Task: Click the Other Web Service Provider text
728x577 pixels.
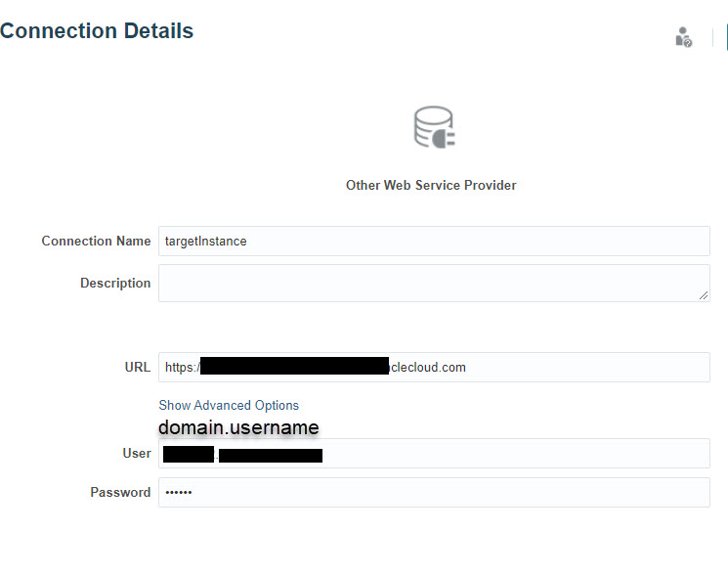Action: coord(431,185)
